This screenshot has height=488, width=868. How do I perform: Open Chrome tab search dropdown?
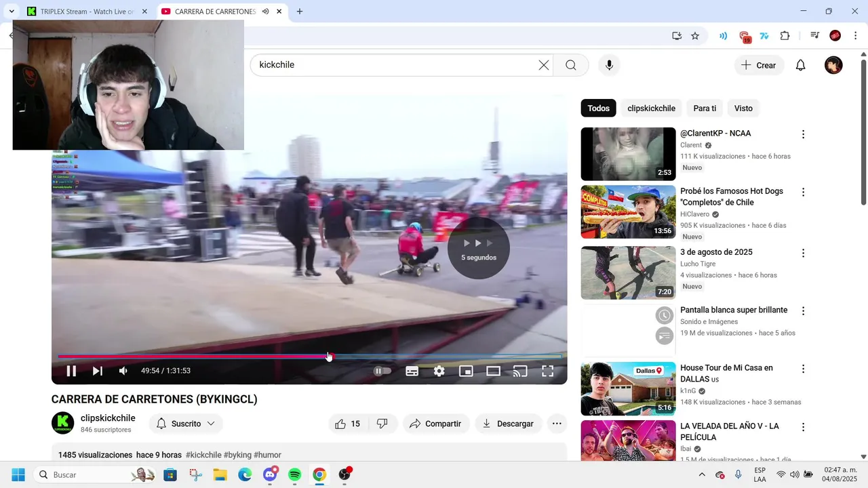click(x=12, y=12)
